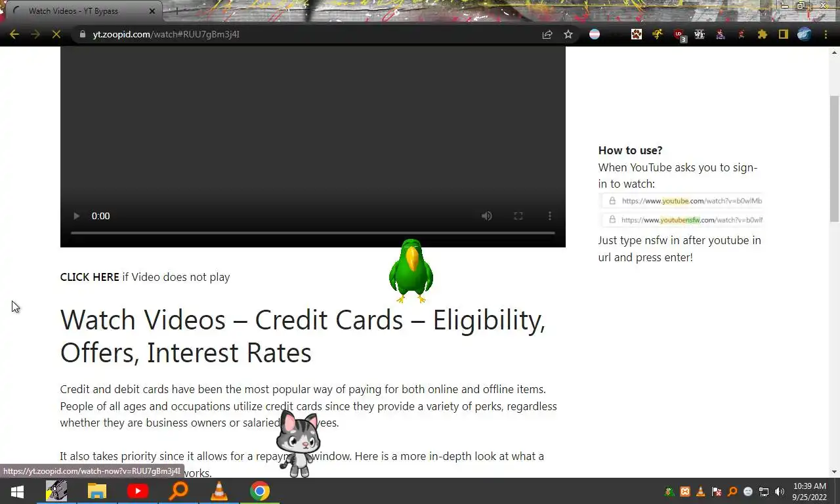840x504 pixels.
Task: Open VLC media player from taskbar
Action: pos(219,491)
